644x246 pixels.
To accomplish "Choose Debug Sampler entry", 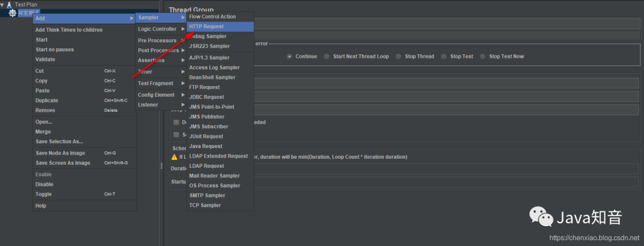I will pos(220,36).
